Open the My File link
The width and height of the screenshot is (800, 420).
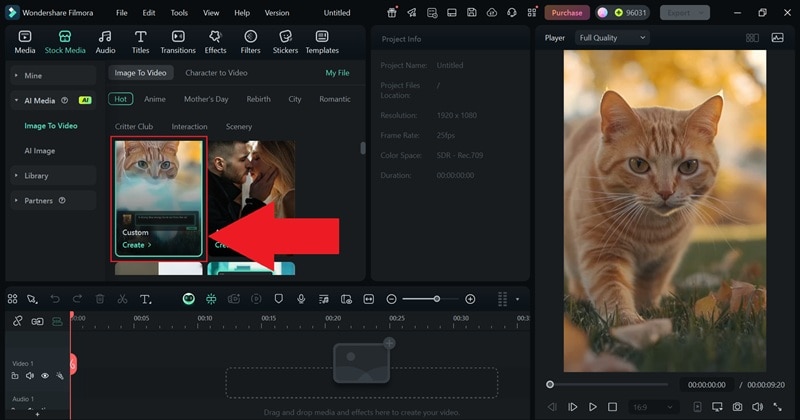click(337, 73)
